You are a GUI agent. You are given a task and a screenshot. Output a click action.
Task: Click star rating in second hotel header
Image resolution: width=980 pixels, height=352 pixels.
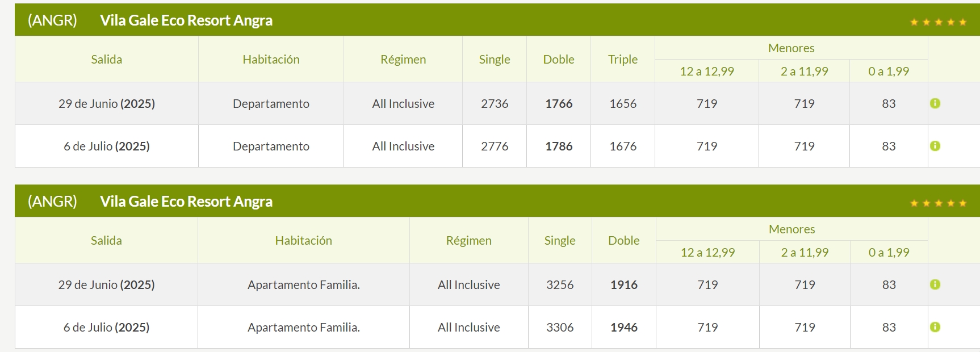(938, 203)
